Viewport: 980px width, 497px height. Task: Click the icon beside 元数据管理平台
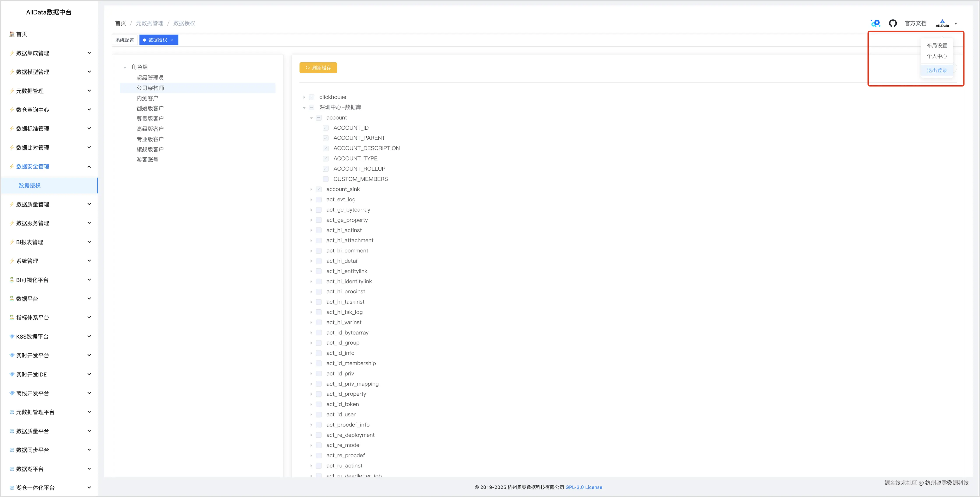(12, 412)
